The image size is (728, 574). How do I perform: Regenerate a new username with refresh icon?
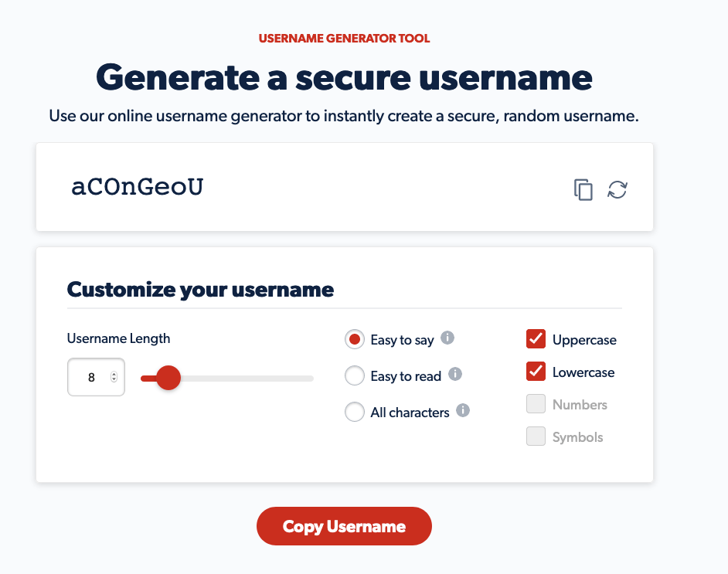(x=617, y=189)
